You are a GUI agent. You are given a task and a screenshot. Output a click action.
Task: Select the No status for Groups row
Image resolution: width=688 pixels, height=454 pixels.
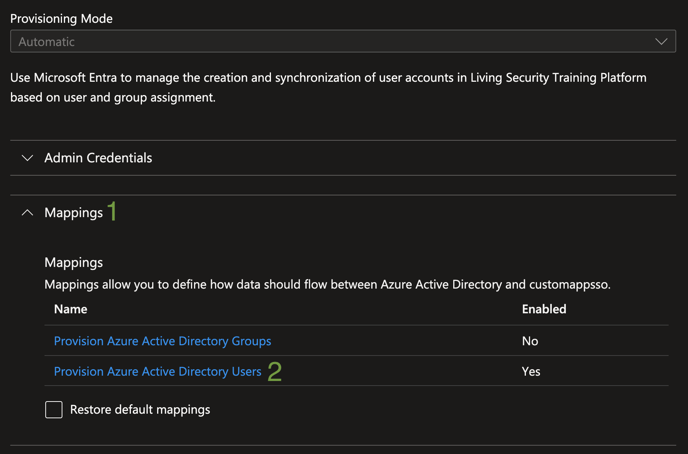(x=530, y=341)
